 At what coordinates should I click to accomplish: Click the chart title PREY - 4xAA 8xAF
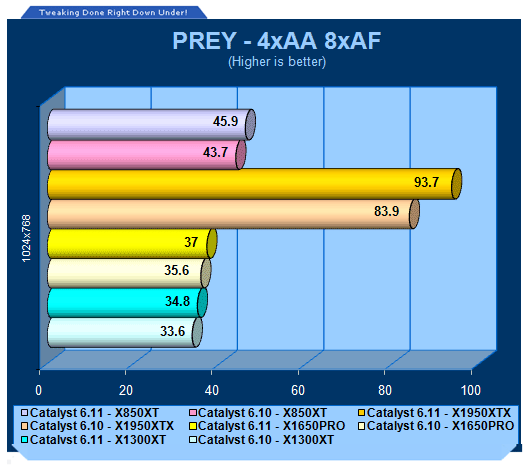(276, 41)
